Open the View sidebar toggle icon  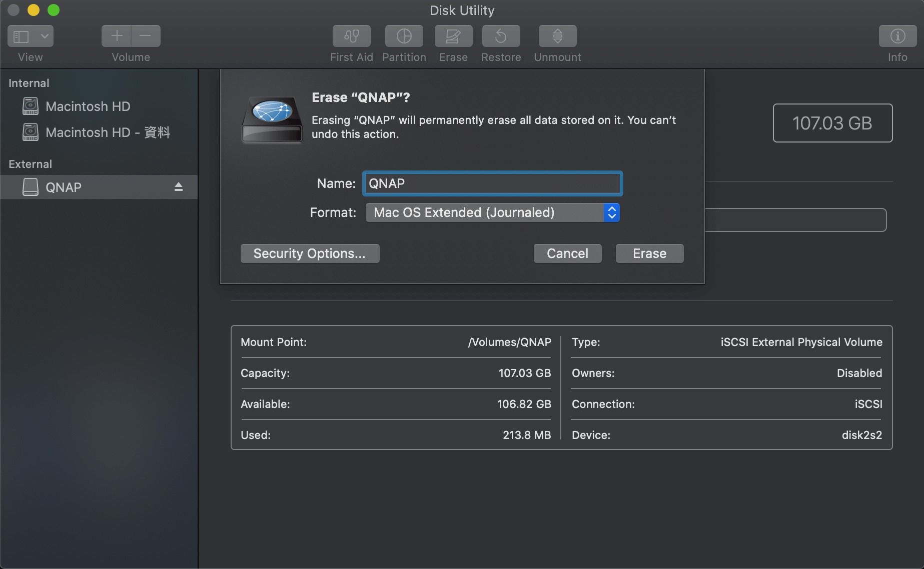point(21,36)
